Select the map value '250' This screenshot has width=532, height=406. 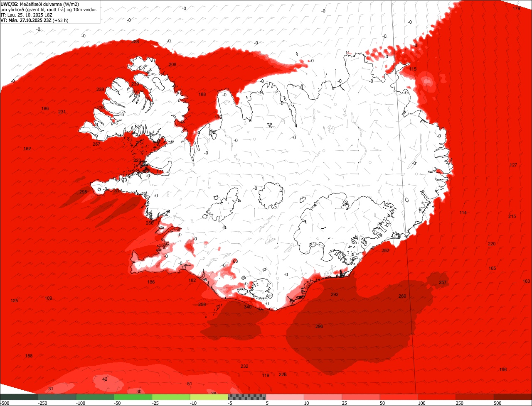click(x=150, y=223)
